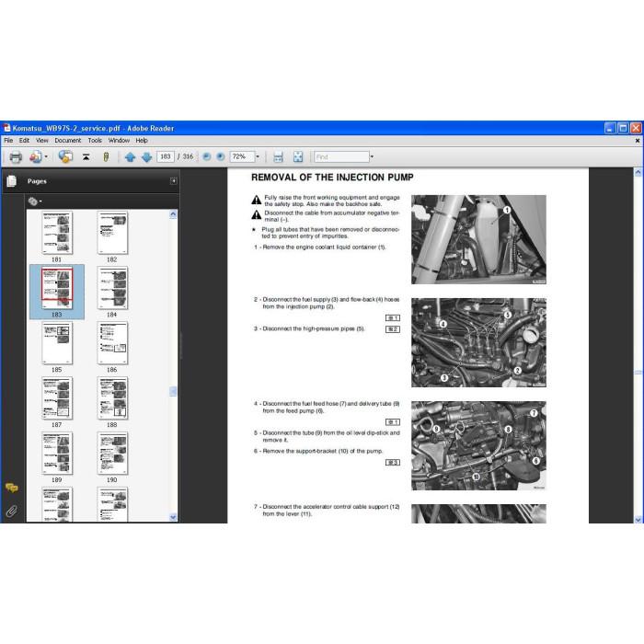The width and height of the screenshot is (644, 644).
Task: Click the zoom percentage field showing 72%
Action: [x=241, y=156]
